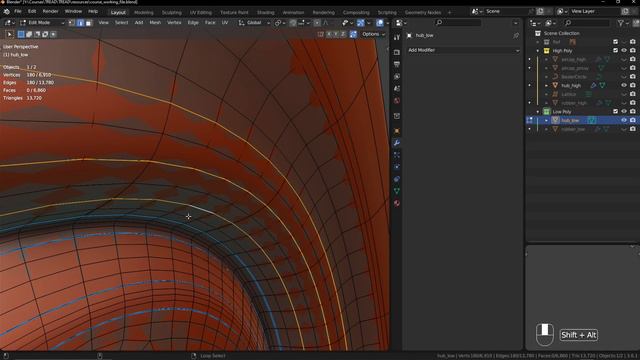Toggle the High Poly collection checkbox
Screen dimensions: 640x360
click(x=616, y=51)
